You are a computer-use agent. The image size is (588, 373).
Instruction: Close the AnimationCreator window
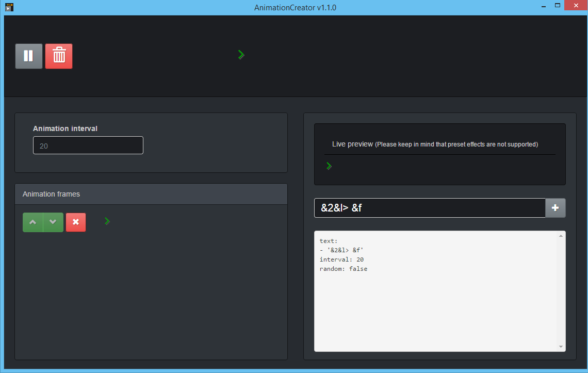coord(576,5)
